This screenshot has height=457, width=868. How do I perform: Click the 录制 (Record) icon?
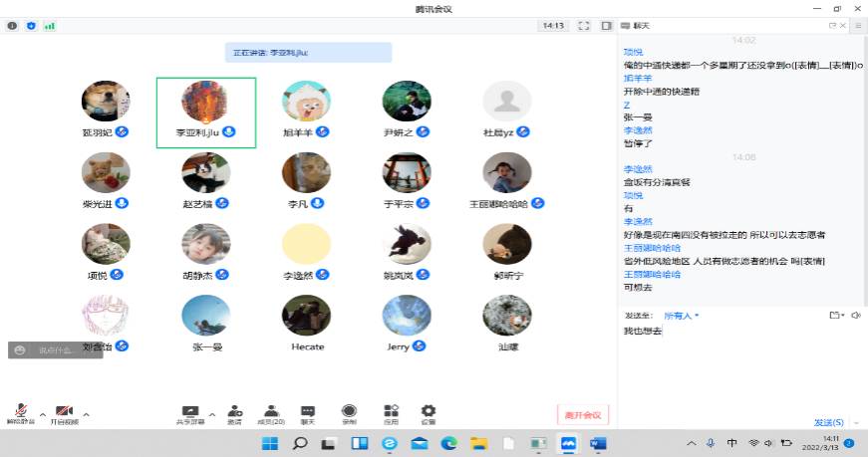(349, 411)
